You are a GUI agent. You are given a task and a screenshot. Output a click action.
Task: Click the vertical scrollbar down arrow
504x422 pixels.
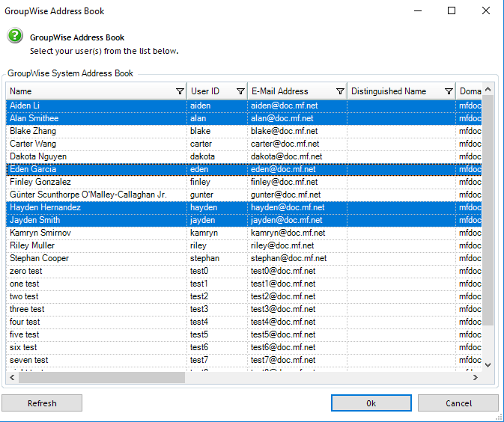coord(488,364)
